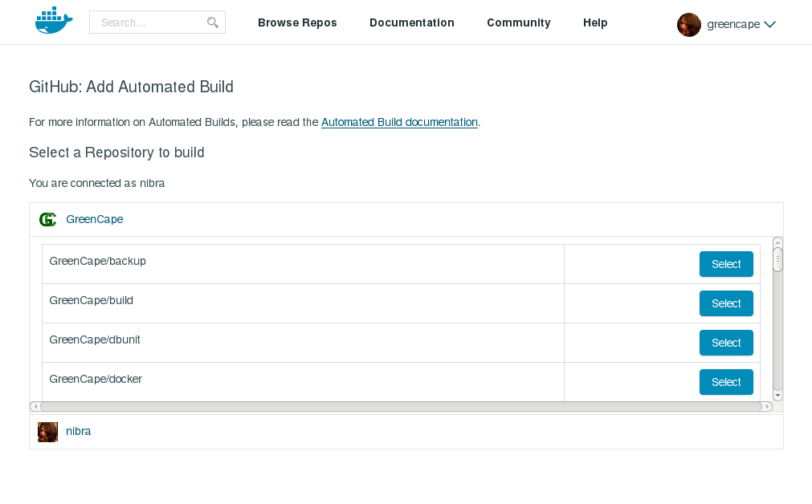Image resolution: width=812 pixels, height=504 pixels.
Task: Click the vertical scrollbar thumb in repository list
Action: 777,259
